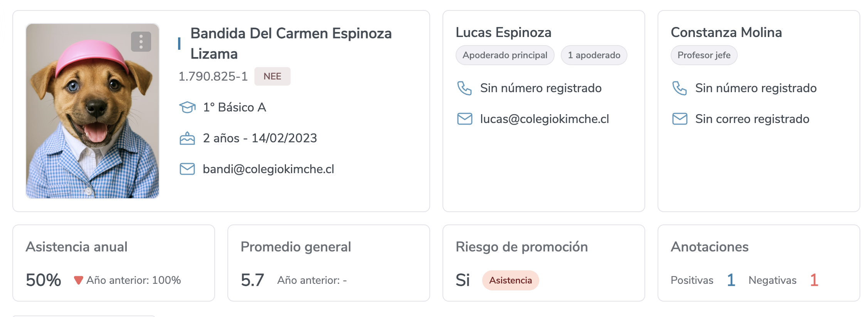
Task: Click the 1 apoderado tag
Action: click(x=594, y=55)
